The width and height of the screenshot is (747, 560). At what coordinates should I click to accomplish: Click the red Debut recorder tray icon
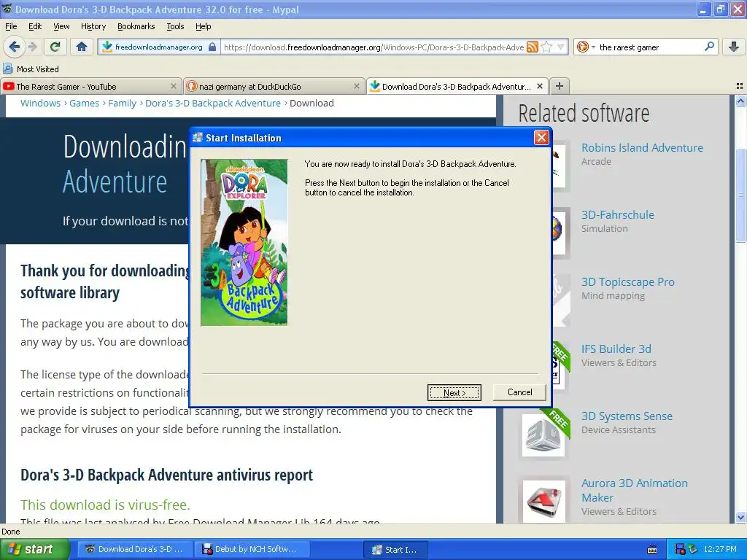680,549
